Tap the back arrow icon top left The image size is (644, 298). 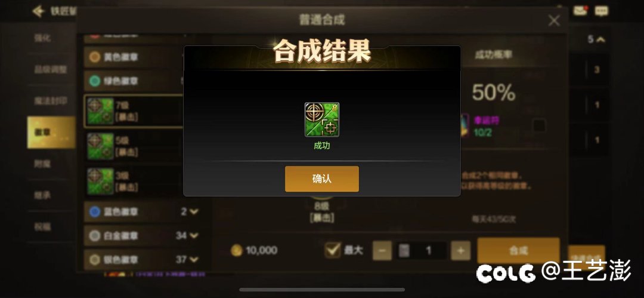click(x=39, y=11)
